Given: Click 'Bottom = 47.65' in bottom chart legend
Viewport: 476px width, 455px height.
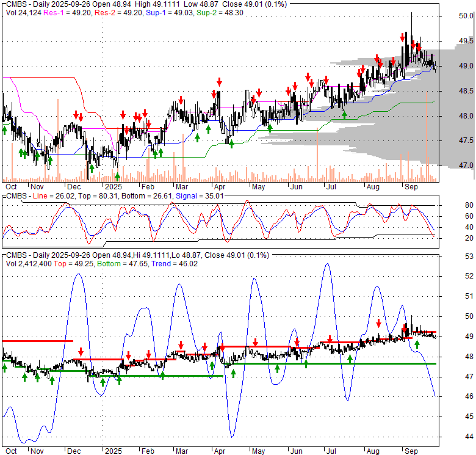Looking at the screenshot, I should (x=123, y=264).
